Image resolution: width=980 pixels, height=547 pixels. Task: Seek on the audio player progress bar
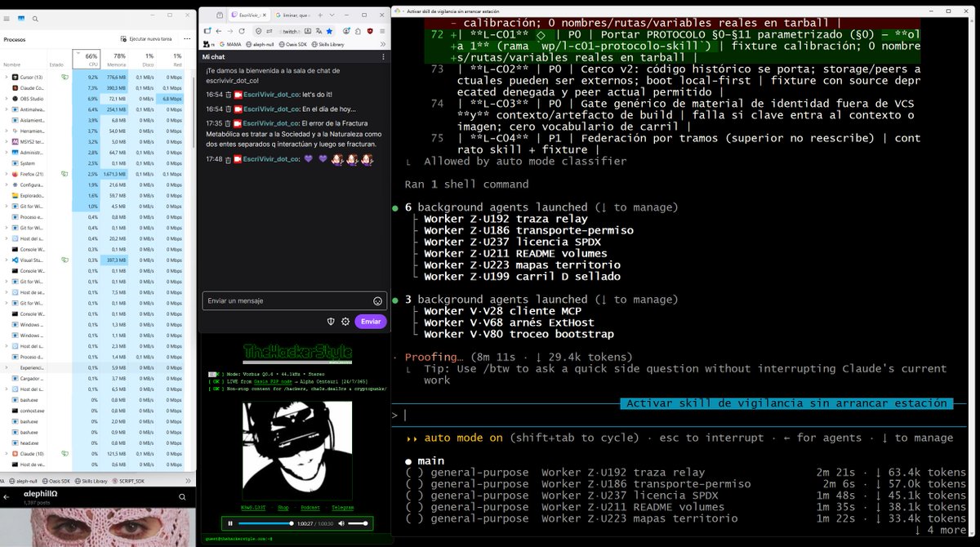267,523
